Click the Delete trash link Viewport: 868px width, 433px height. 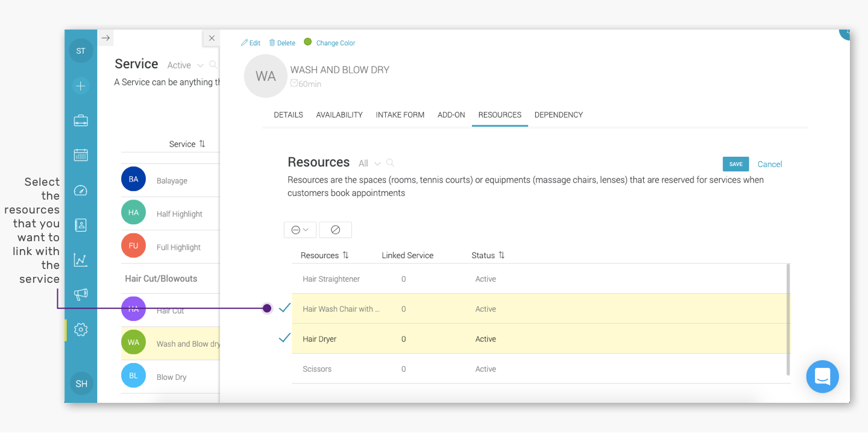pyautogui.click(x=282, y=43)
